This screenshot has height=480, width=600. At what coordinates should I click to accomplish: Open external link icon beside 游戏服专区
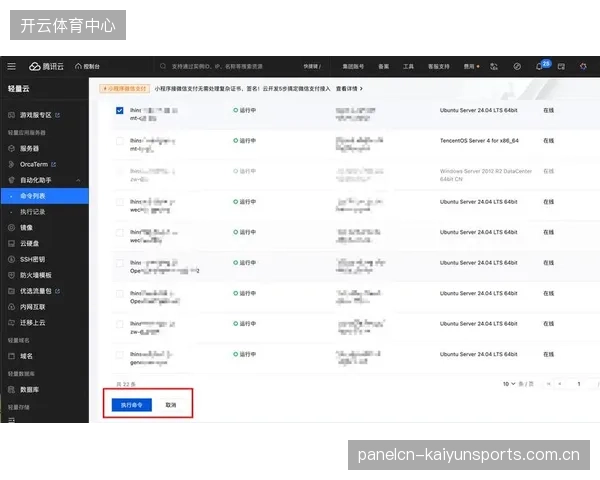(x=57, y=115)
